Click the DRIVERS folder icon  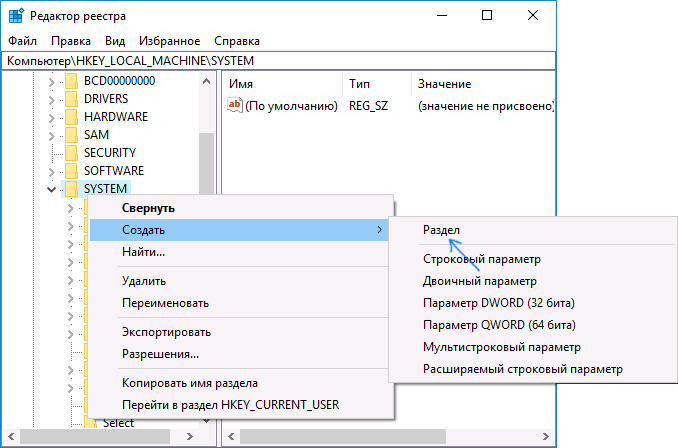[x=71, y=99]
